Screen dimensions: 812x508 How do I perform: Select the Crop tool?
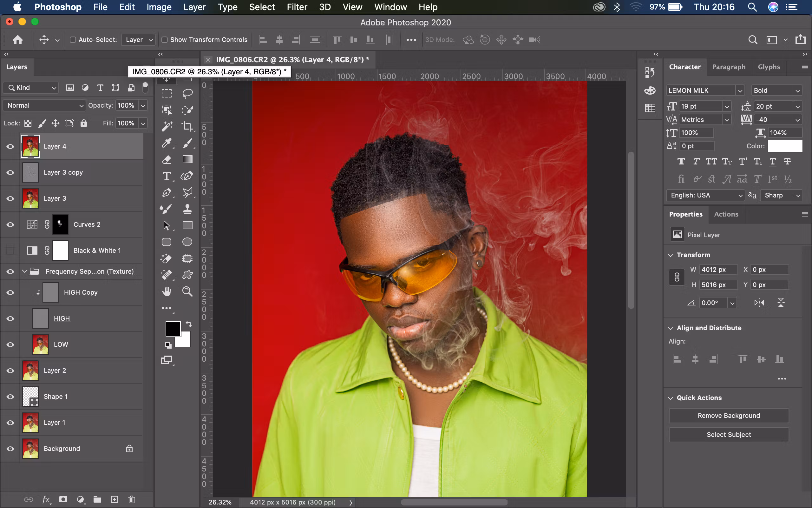tap(187, 126)
